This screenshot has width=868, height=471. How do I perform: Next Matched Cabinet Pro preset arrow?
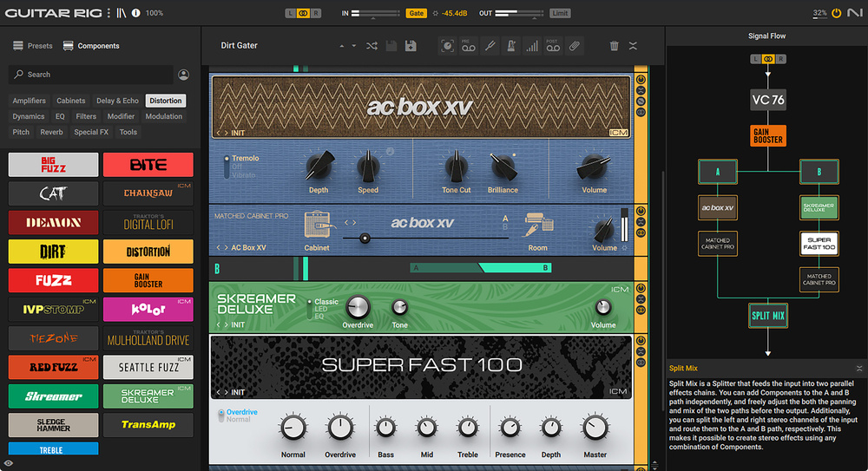click(x=226, y=247)
